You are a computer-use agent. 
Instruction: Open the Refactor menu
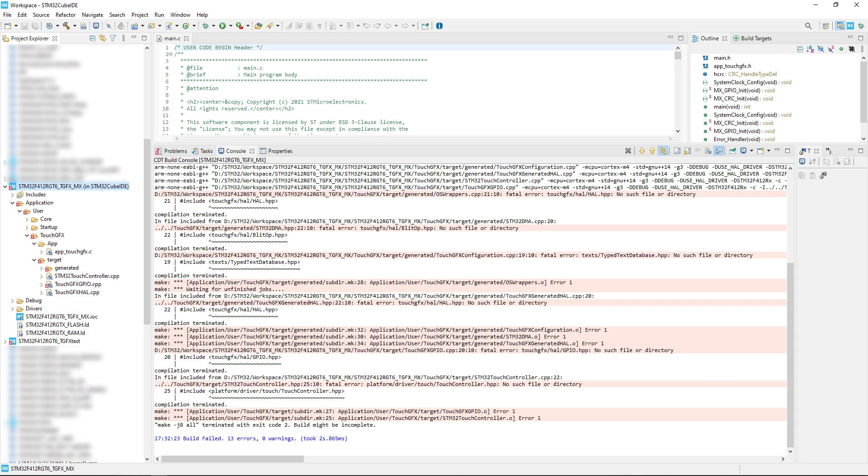pyautogui.click(x=66, y=15)
